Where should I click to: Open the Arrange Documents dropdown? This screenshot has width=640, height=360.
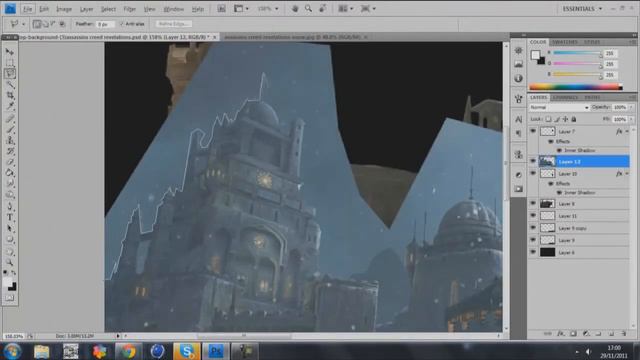[x=345, y=9]
